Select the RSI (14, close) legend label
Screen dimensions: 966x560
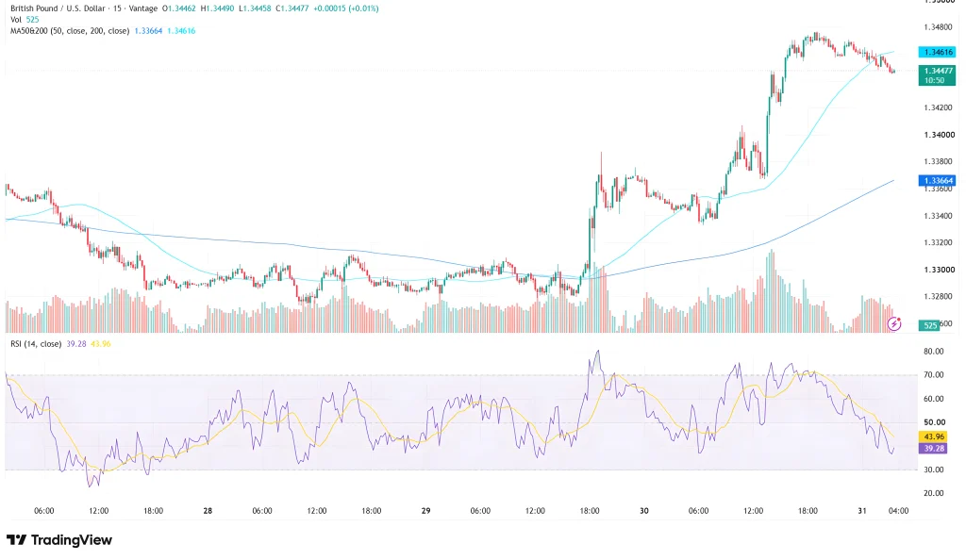pos(36,344)
